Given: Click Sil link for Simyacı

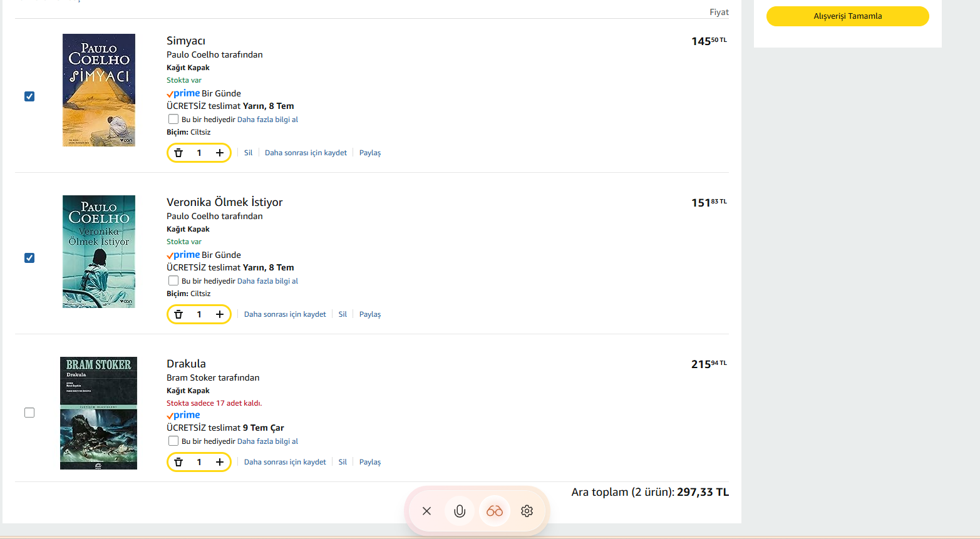Looking at the screenshot, I should click(248, 153).
